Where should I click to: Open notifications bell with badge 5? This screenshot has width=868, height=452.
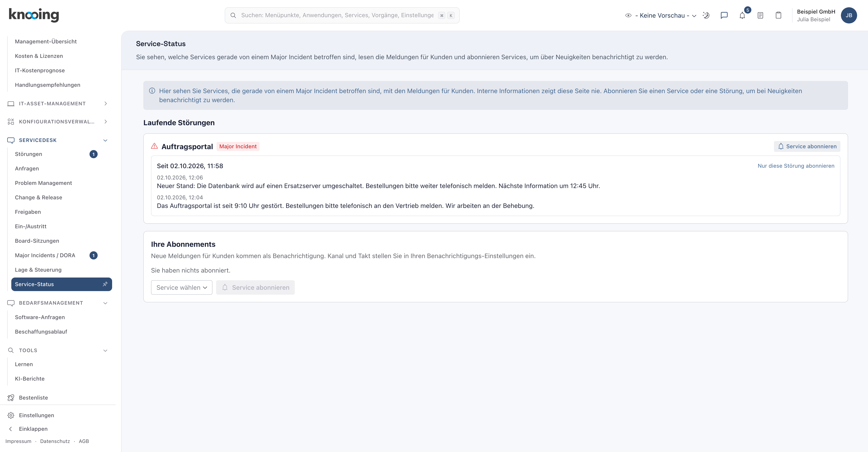tap(742, 15)
